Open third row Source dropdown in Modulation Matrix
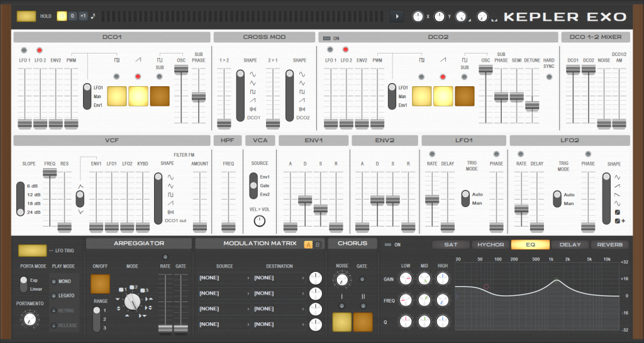The image size is (644, 343). (225, 309)
